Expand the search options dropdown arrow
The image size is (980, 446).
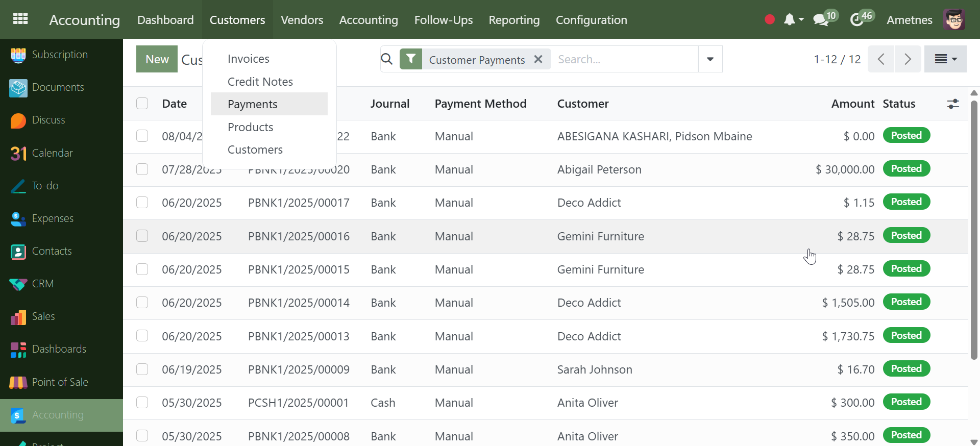(x=710, y=59)
